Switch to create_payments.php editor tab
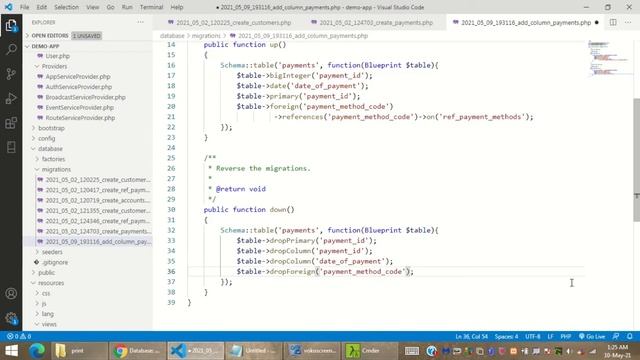The width and height of the screenshot is (640, 360). pyautogui.click(x=372, y=22)
